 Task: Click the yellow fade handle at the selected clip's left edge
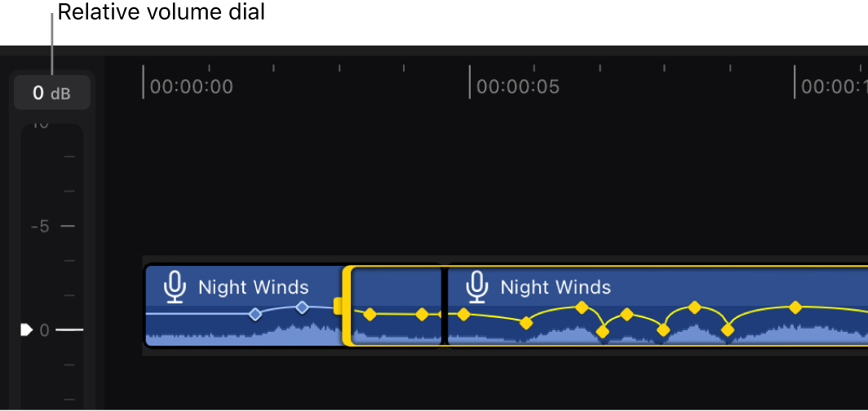click(x=339, y=305)
